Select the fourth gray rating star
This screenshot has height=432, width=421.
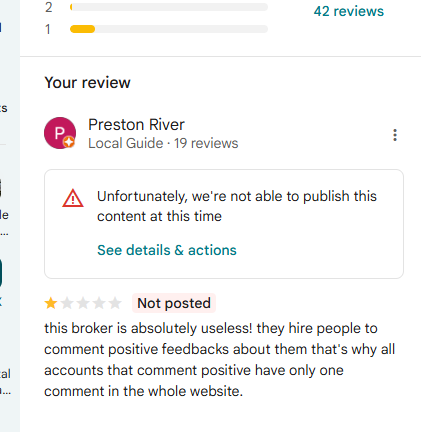point(99,303)
